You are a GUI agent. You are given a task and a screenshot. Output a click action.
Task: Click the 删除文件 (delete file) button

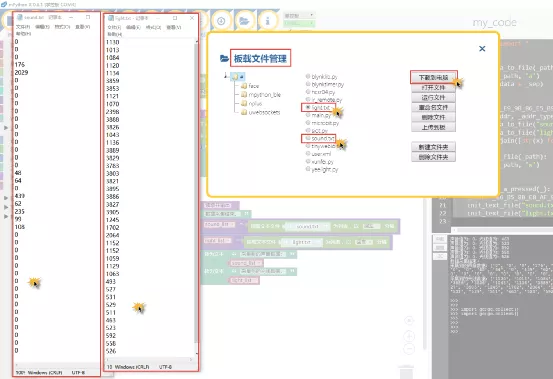433,117
